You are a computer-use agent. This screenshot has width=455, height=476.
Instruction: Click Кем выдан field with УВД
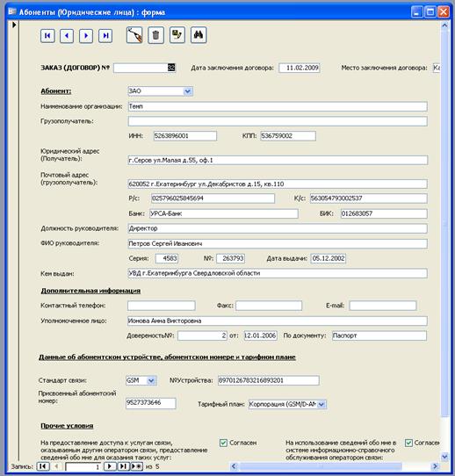pos(278,273)
